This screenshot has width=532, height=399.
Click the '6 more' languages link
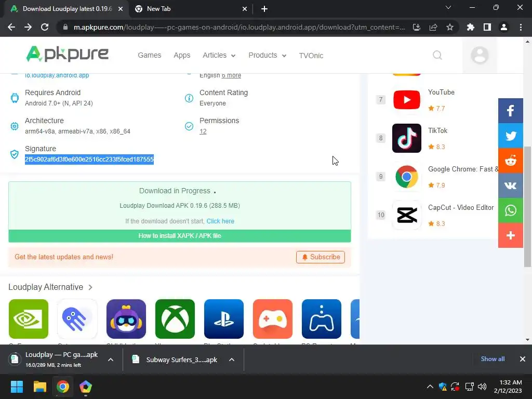(x=231, y=75)
